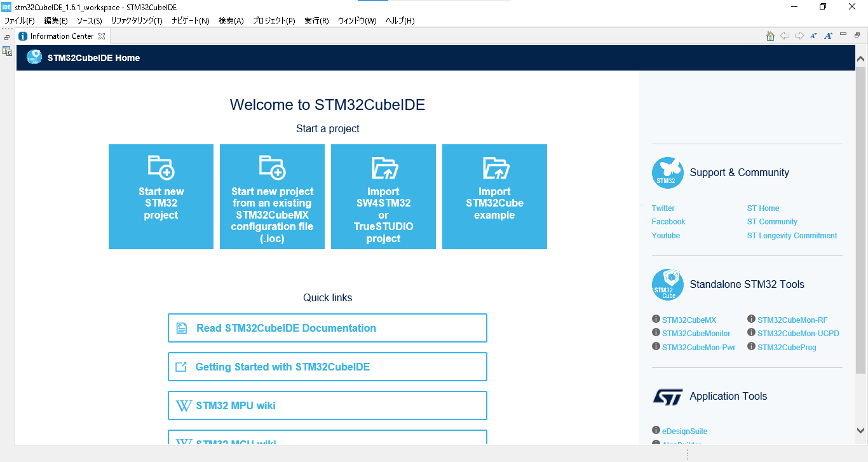This screenshot has height=462, width=868.
Task: Select the Information Center tab
Action: point(62,36)
